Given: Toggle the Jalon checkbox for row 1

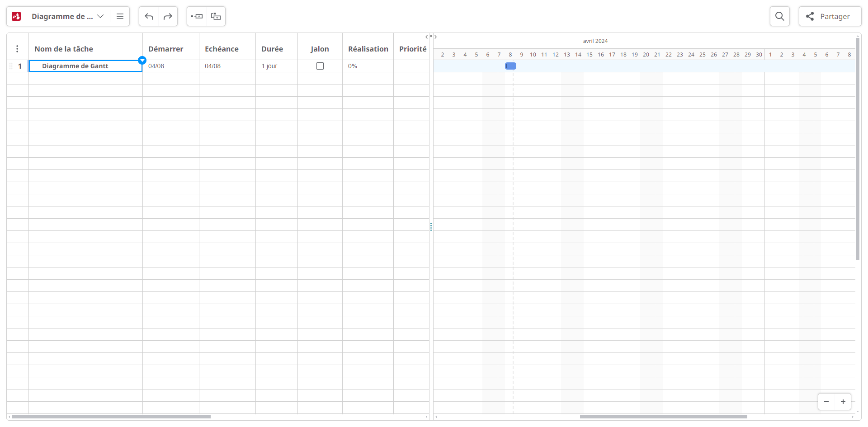Looking at the screenshot, I should 320,66.
